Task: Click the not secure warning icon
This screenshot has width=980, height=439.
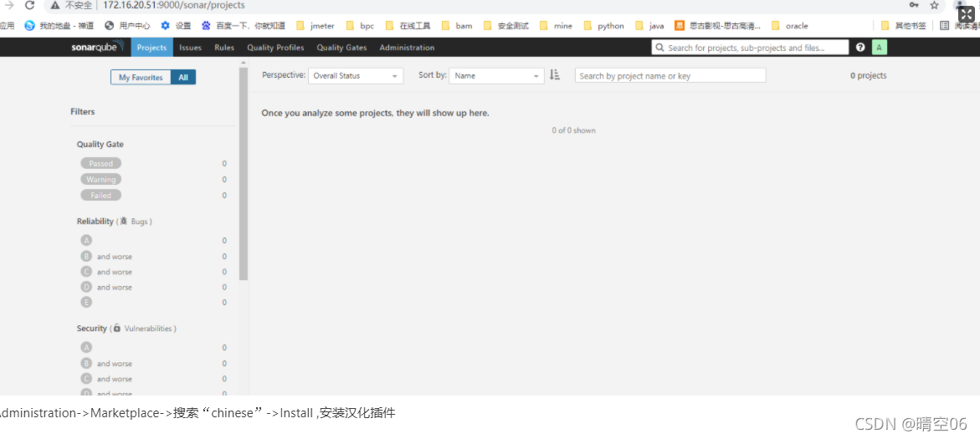Action: [55, 5]
